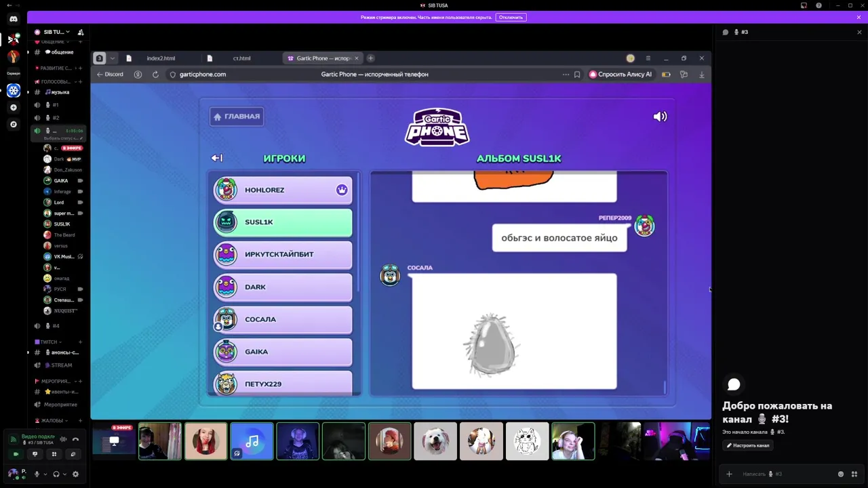Open the музыка channel
Viewport: 868px width, 488px height.
click(58, 92)
